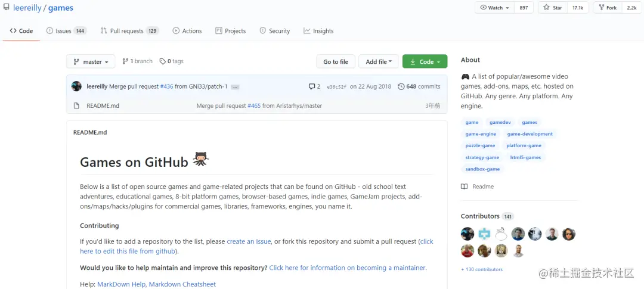644x289 pixels.
Task: Select the game topic tag
Action: click(472, 122)
